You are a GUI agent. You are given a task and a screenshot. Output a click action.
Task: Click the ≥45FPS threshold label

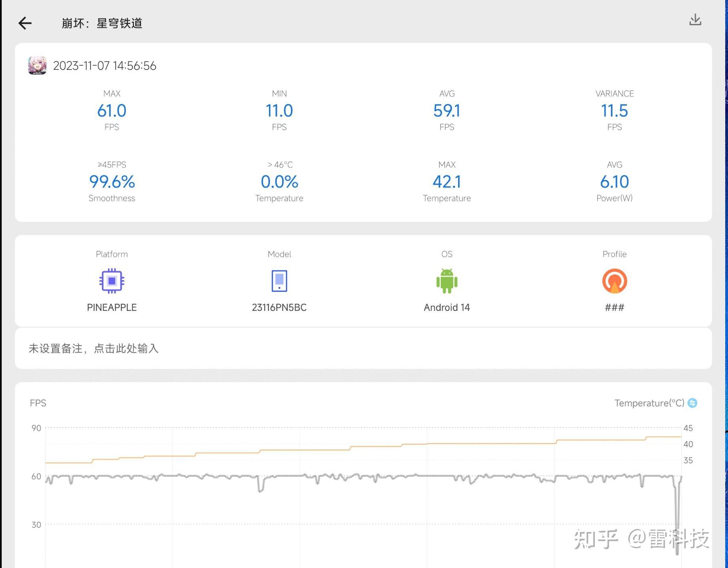pos(112,165)
